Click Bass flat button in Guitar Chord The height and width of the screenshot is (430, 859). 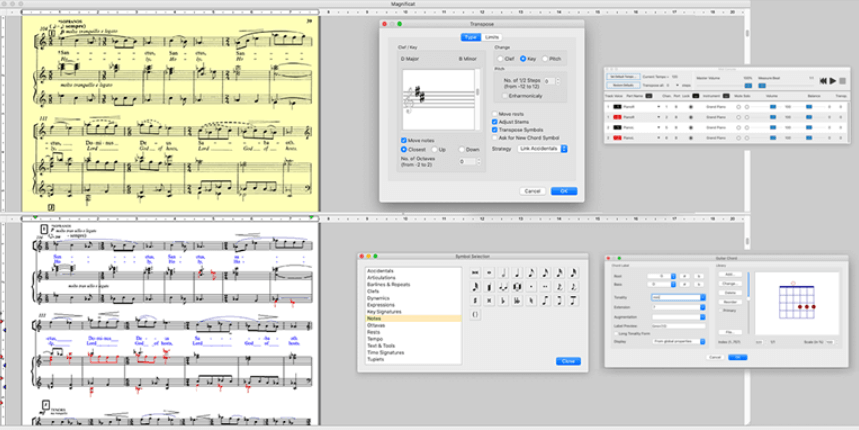pyautogui.click(x=699, y=284)
